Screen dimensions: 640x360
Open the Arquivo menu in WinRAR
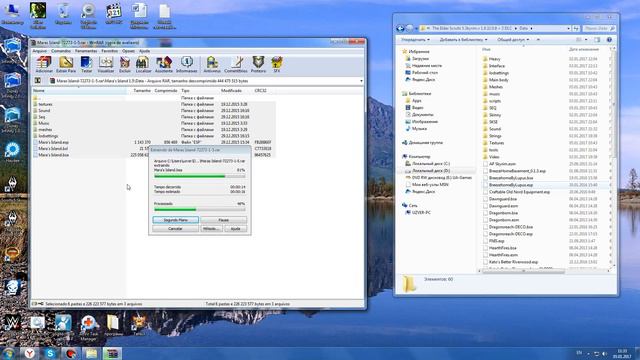(40, 51)
